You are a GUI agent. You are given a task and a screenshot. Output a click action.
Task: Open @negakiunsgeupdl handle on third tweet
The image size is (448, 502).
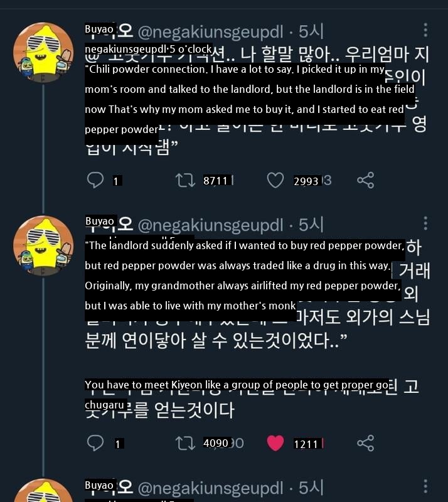210,487
